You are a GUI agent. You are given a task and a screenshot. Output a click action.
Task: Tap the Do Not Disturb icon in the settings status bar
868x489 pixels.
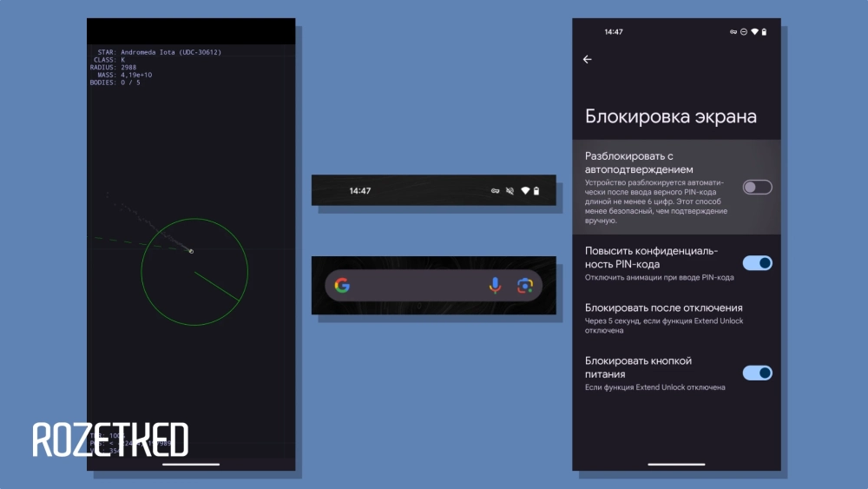click(x=744, y=31)
